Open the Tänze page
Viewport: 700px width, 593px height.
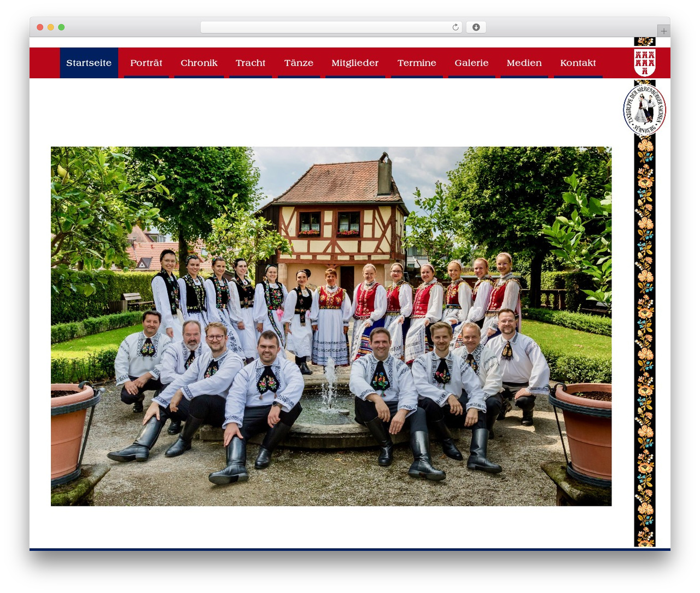(299, 63)
